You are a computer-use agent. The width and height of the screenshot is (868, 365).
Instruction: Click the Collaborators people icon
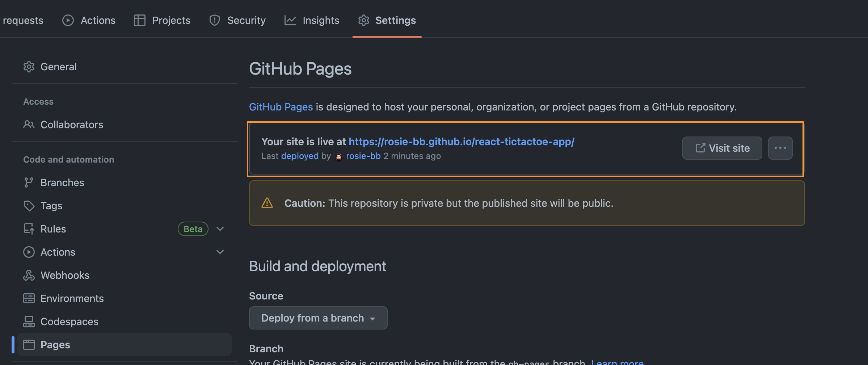click(x=29, y=125)
